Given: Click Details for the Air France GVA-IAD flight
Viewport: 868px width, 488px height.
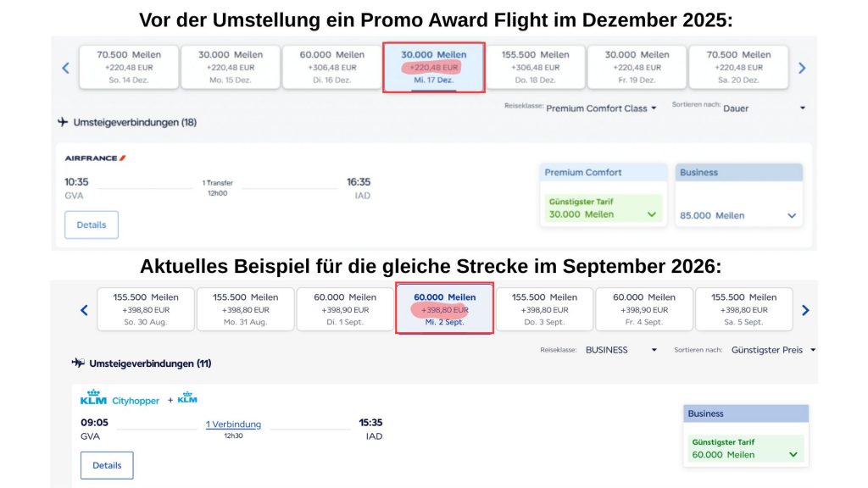Looking at the screenshot, I should point(91,225).
